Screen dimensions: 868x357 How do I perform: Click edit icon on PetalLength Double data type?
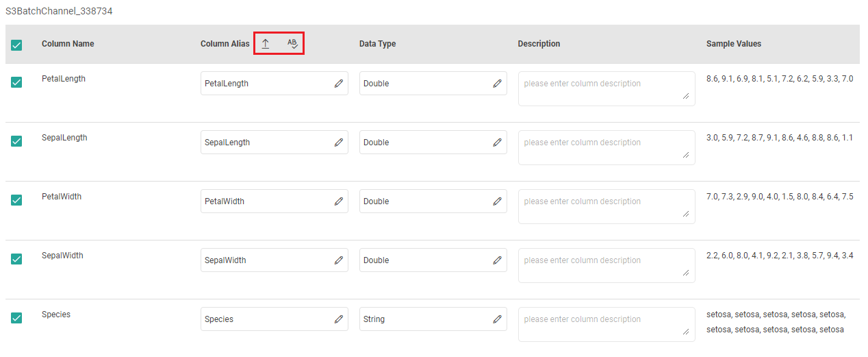498,84
